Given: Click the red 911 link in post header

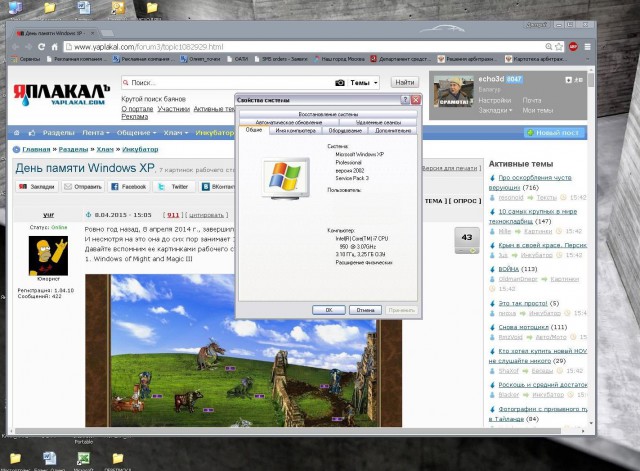Looking at the screenshot, I should [173, 215].
